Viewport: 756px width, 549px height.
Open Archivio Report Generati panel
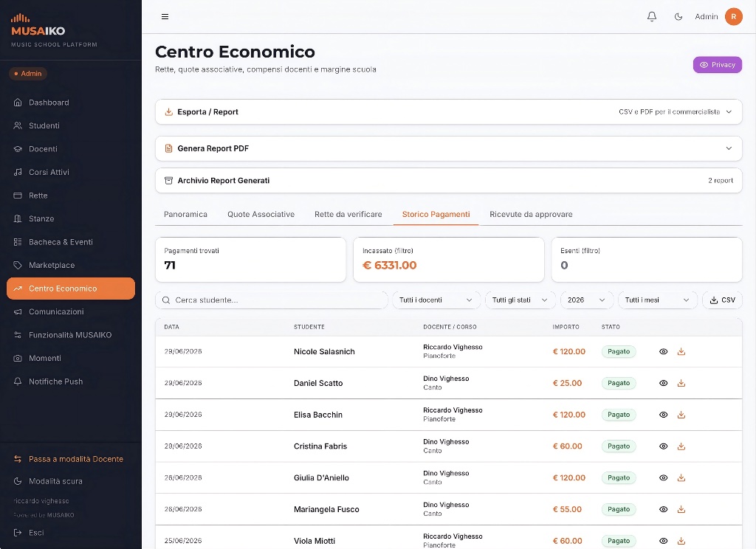pos(448,180)
